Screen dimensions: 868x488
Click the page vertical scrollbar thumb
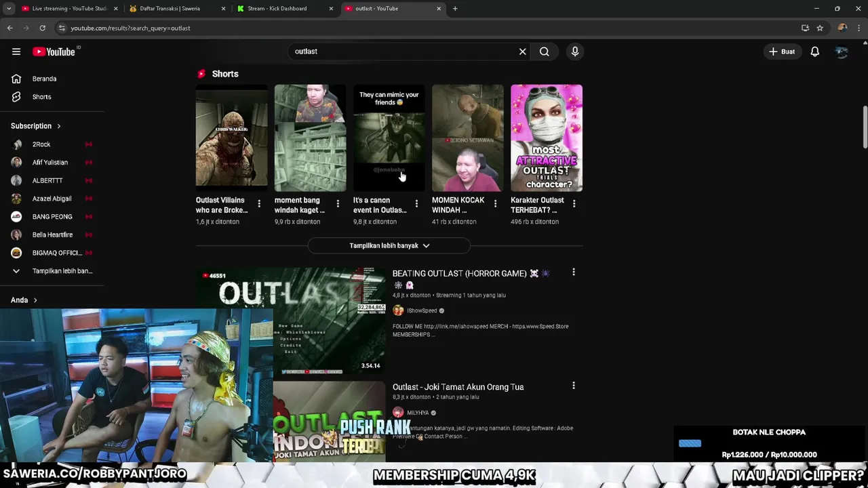[x=864, y=127]
